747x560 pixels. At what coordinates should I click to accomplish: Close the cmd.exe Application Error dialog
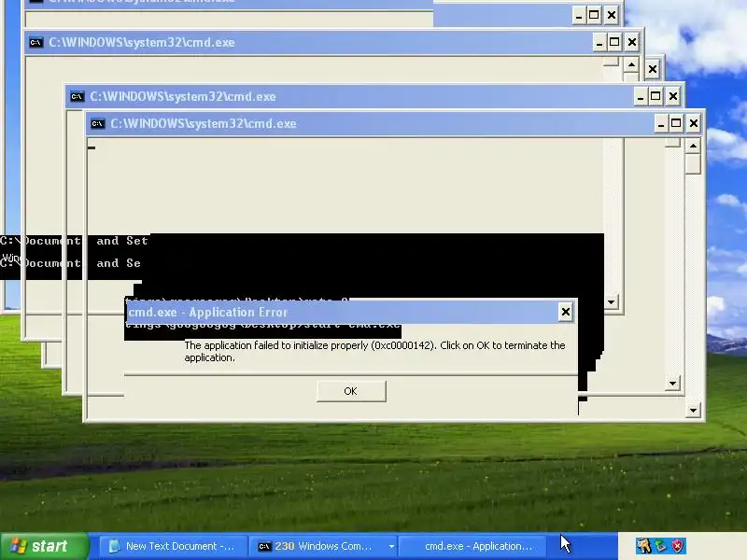565,312
